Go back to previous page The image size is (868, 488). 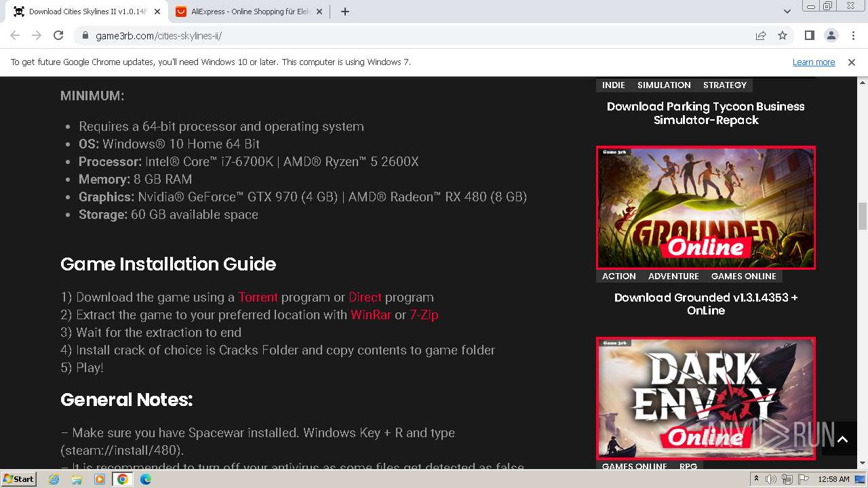(15, 35)
